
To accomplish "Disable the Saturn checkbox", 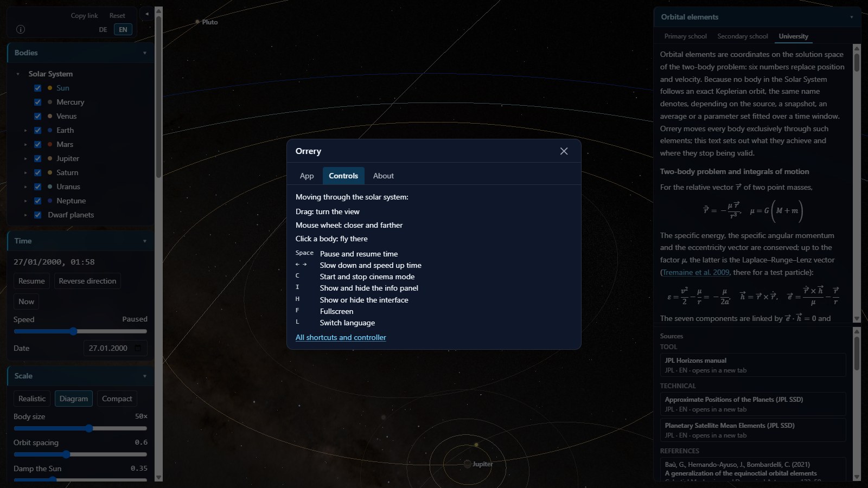I will pyautogui.click(x=37, y=172).
